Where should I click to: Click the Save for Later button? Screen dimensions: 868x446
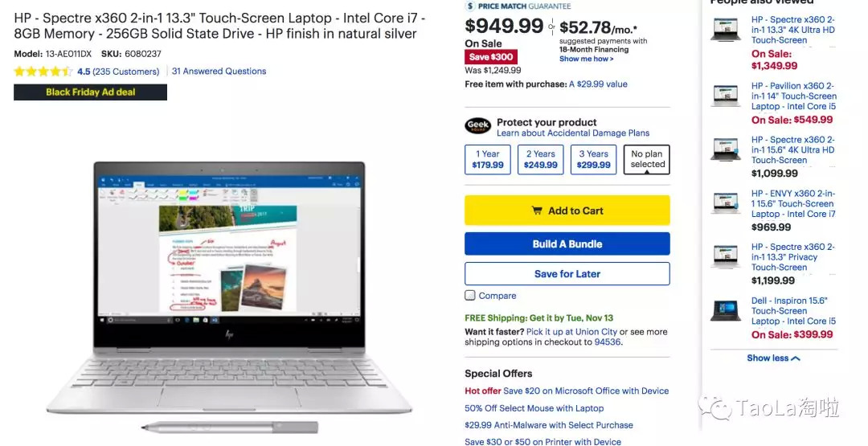tap(567, 274)
